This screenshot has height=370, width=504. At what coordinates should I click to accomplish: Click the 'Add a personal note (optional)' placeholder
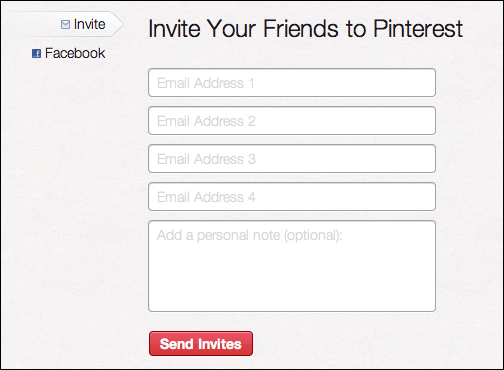pyautogui.click(x=250, y=236)
